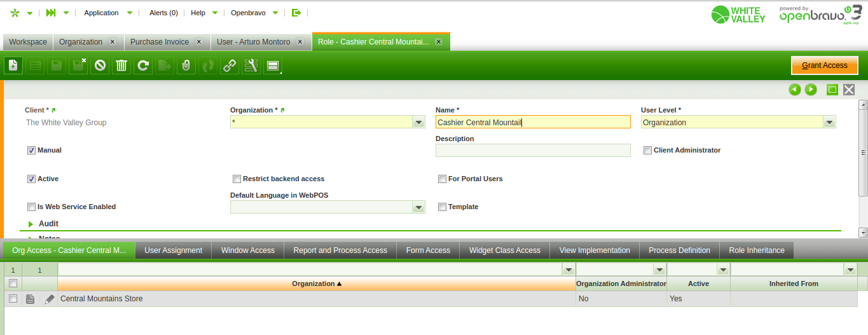Viewport: 868px width, 335px height.
Task: Open the Widget Class Access subtab
Action: point(505,250)
